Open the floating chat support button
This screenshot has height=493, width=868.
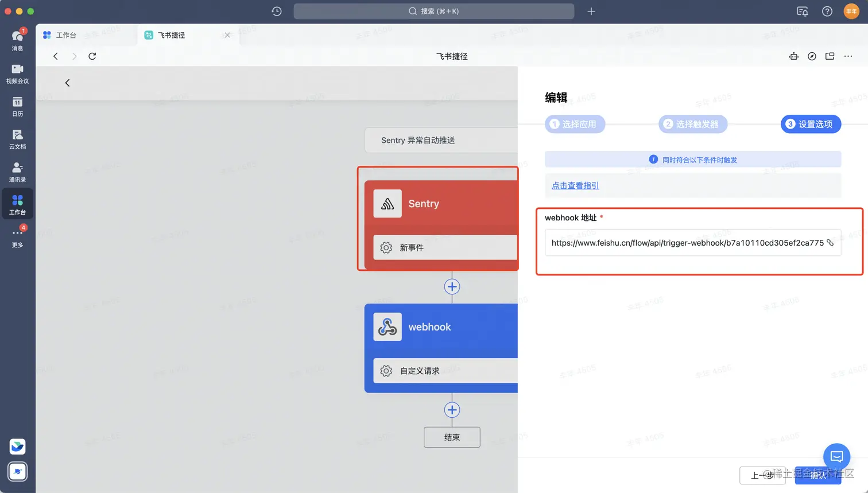pyautogui.click(x=837, y=457)
